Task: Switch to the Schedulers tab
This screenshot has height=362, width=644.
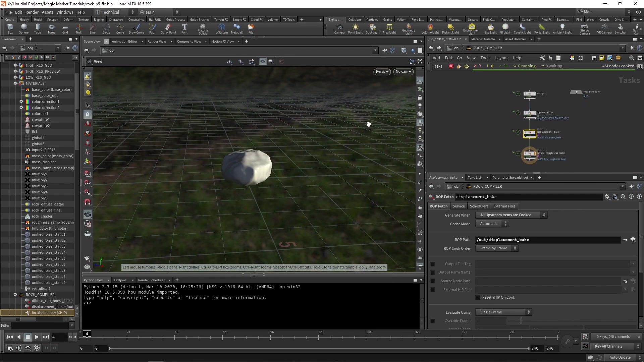Action: point(479,206)
